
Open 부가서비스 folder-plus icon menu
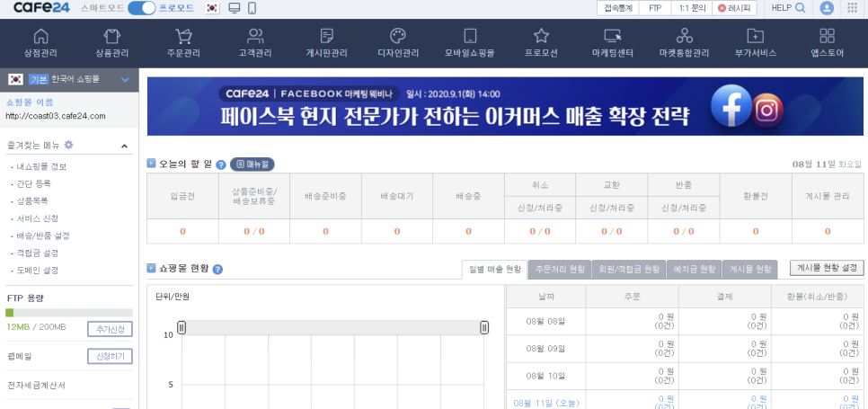(756, 44)
